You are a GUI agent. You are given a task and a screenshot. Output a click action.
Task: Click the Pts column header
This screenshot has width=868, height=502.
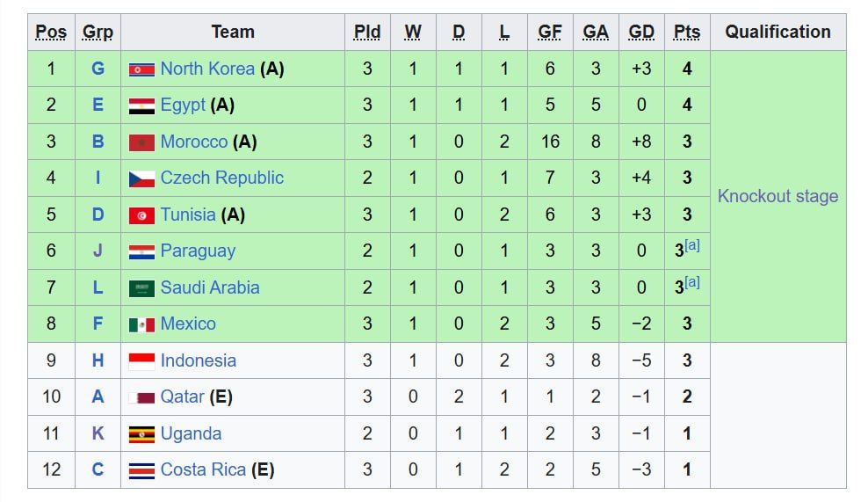pos(687,33)
